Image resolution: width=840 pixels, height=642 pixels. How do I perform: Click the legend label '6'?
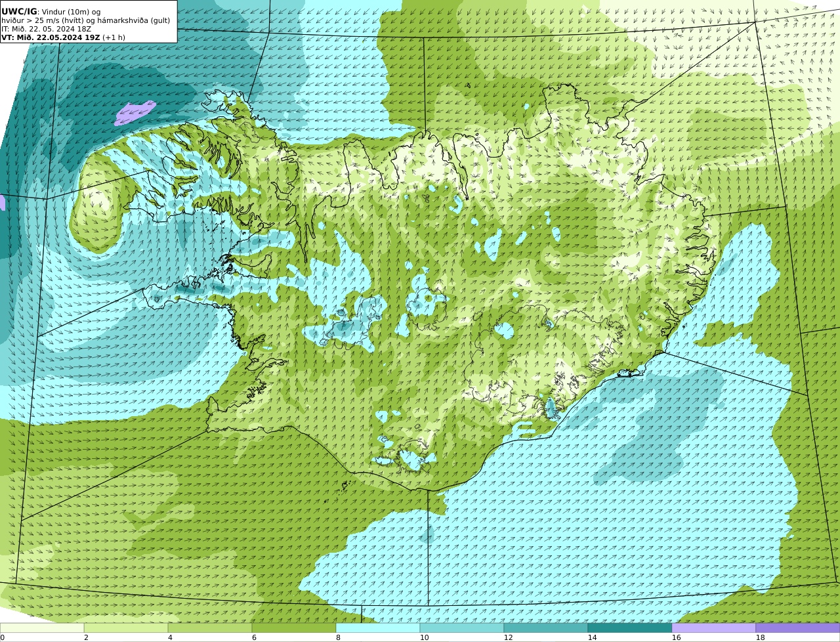254,637
